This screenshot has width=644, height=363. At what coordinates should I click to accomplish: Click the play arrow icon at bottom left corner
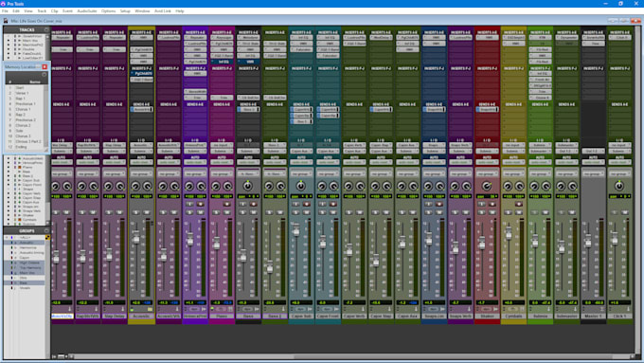(54, 356)
